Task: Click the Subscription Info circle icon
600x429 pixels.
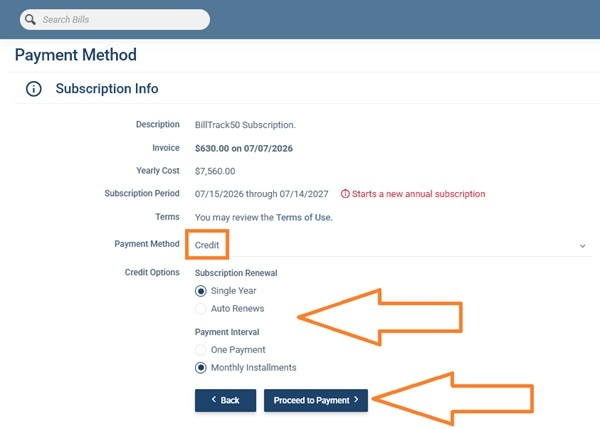Action: tap(34, 89)
